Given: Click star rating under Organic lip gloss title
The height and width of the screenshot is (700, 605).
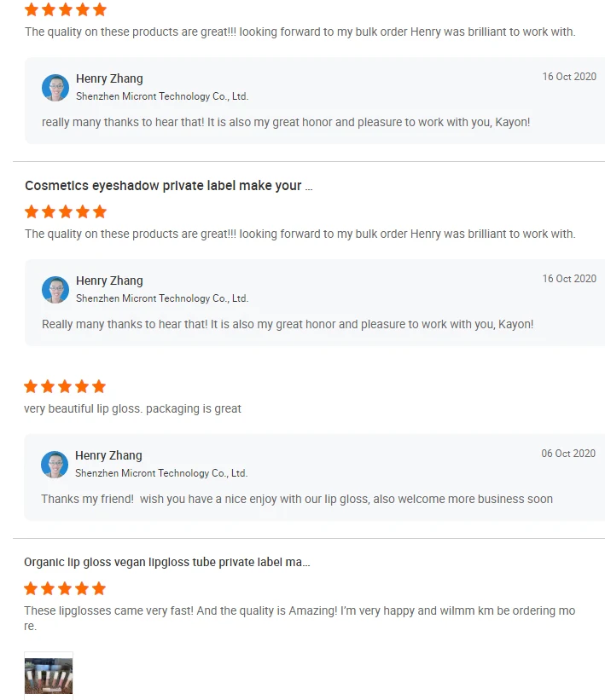Looking at the screenshot, I should [x=65, y=588].
